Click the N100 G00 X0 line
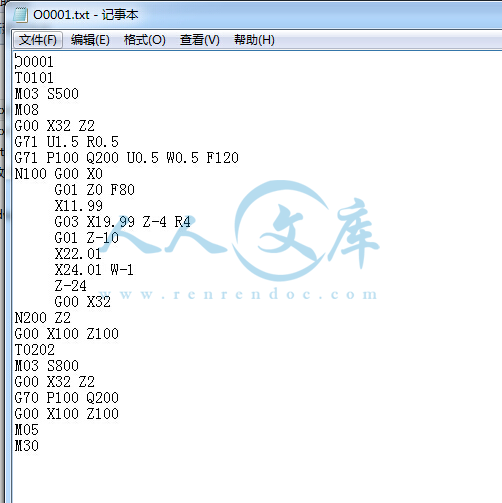Viewport: 502px width, 503px height. point(59,174)
